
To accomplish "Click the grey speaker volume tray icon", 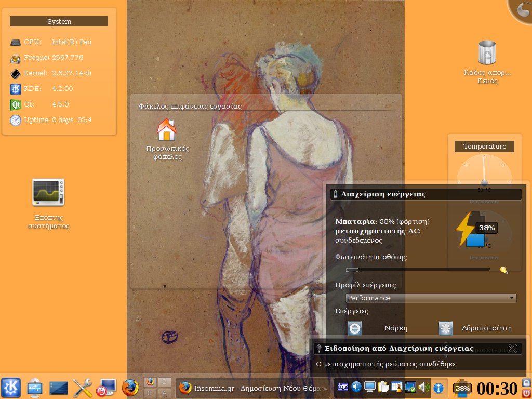I will point(423,387).
